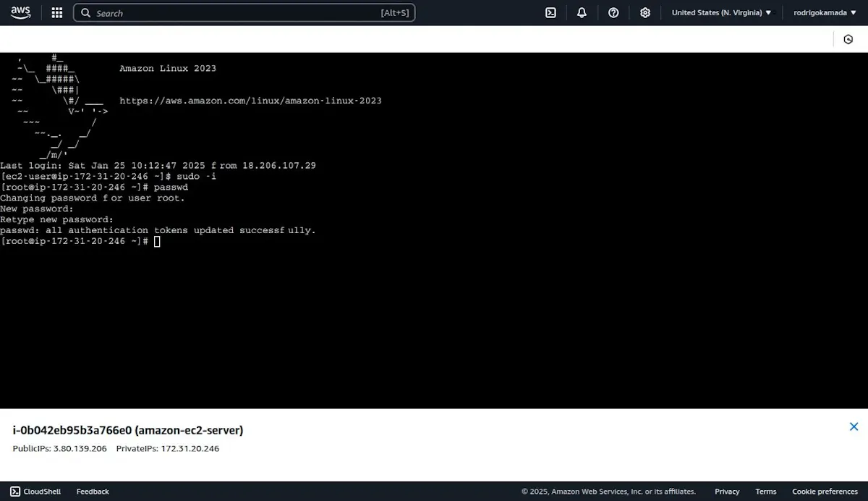Click the terminal prompt cursor
The width and height of the screenshot is (868, 501).
(x=157, y=241)
